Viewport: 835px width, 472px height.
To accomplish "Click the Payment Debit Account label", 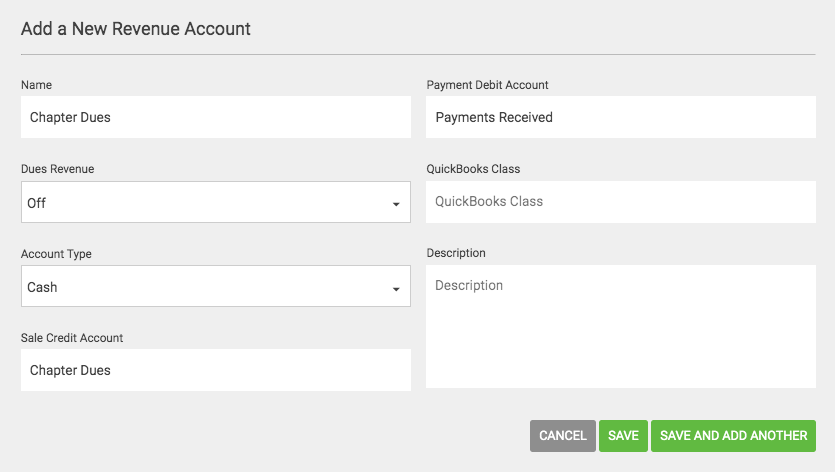I will click(x=487, y=85).
